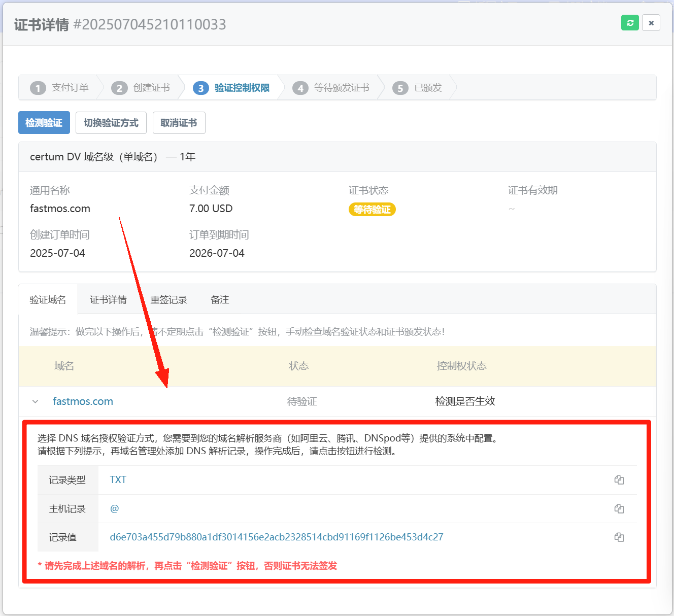Click 检测是否生效 in control status column
This screenshot has width=674, height=616.
click(465, 401)
